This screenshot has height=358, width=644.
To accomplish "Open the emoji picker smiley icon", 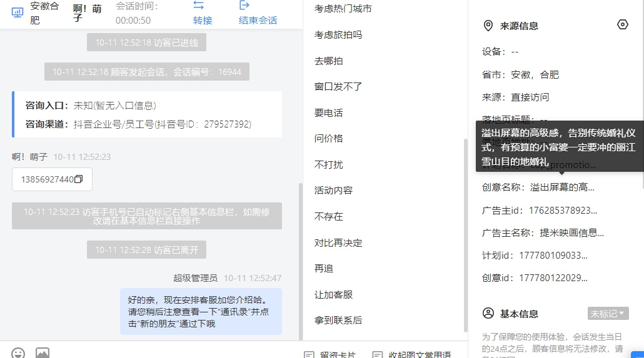I will pos(18,353).
